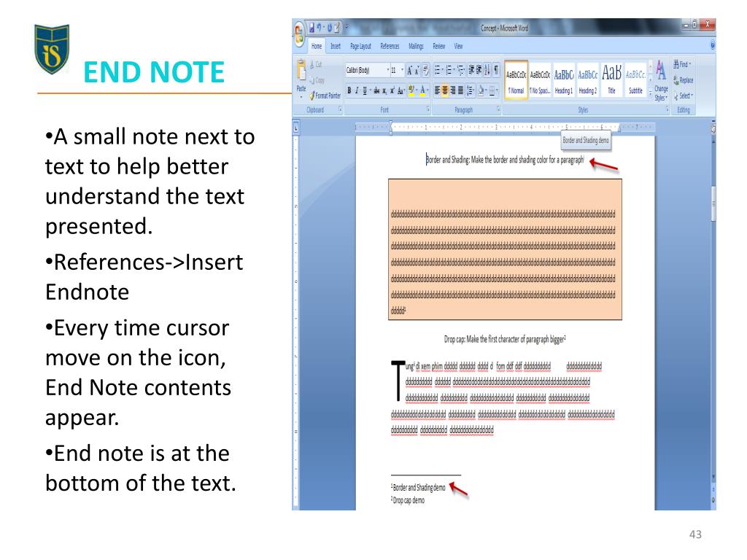Click the Undo icon in Quick Access
Image resolution: width=747 pixels, height=560 pixels.
coord(320,28)
